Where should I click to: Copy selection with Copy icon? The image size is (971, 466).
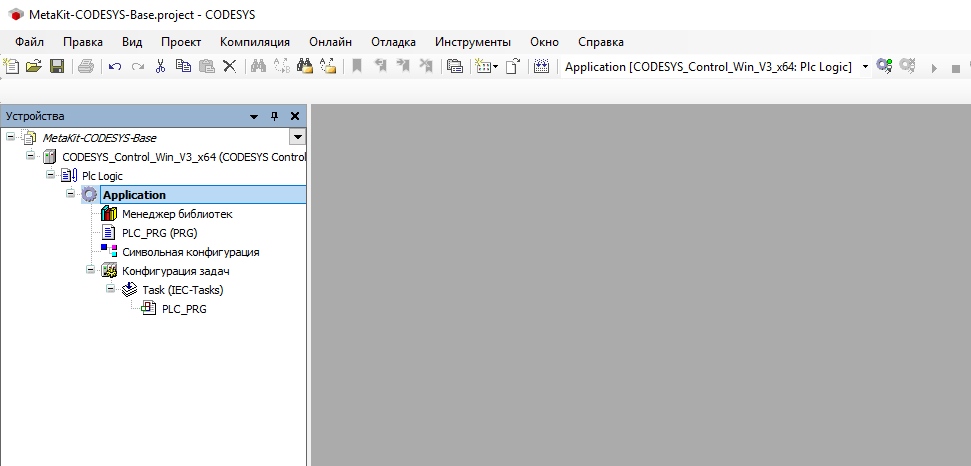point(183,66)
